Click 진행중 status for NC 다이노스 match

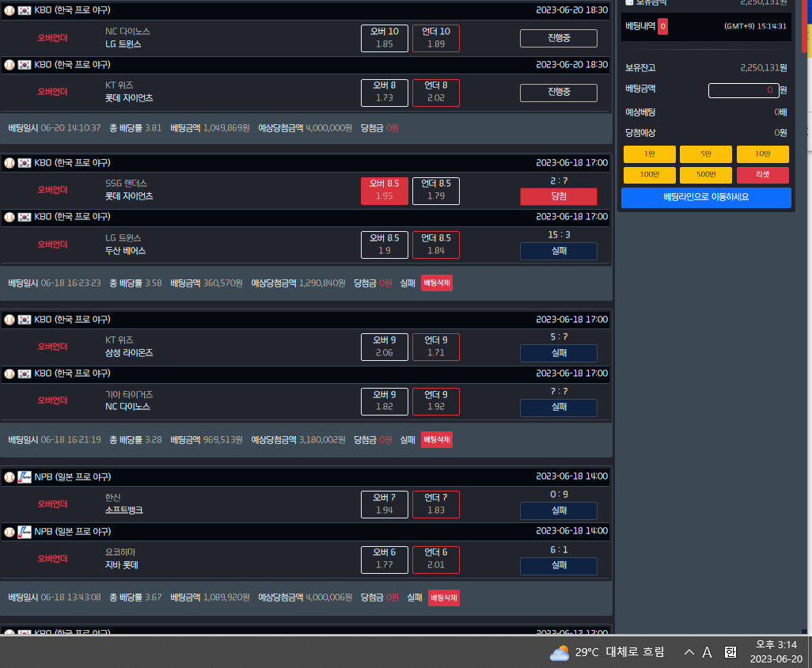(559, 38)
